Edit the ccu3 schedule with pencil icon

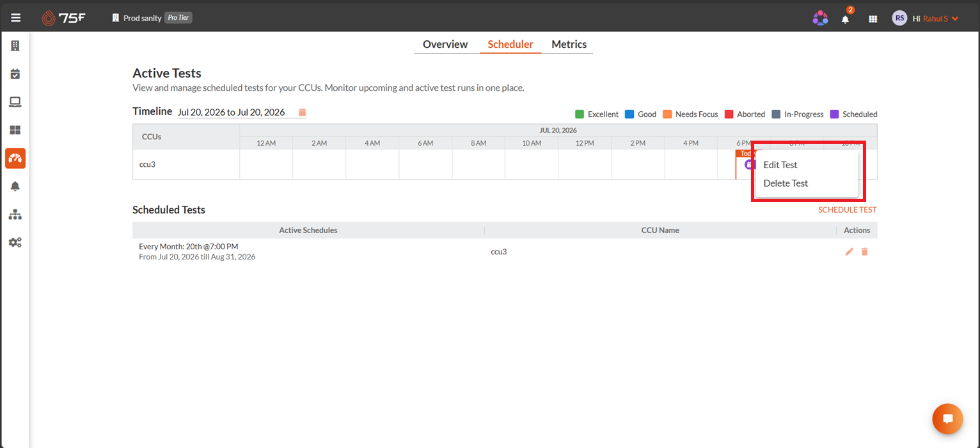[850, 252]
